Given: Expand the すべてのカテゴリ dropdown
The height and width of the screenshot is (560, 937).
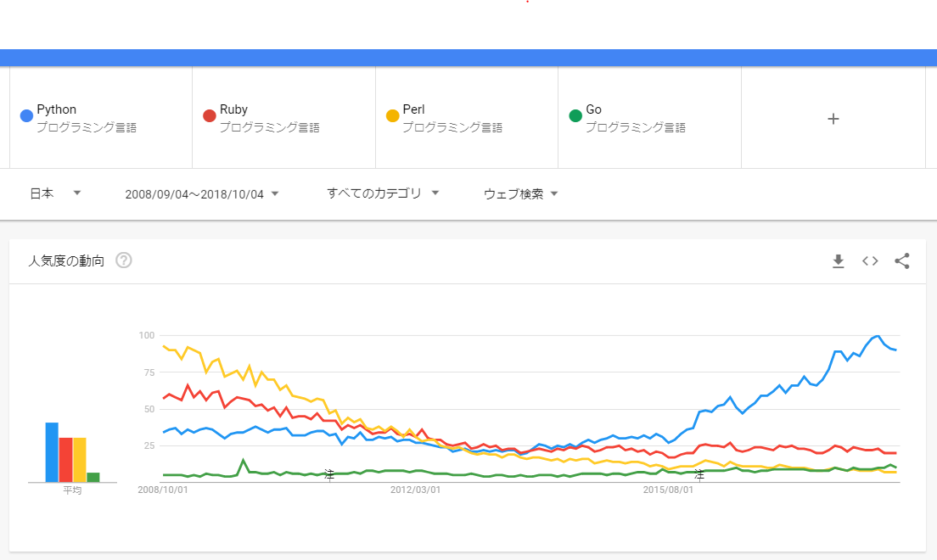Looking at the screenshot, I should (383, 193).
